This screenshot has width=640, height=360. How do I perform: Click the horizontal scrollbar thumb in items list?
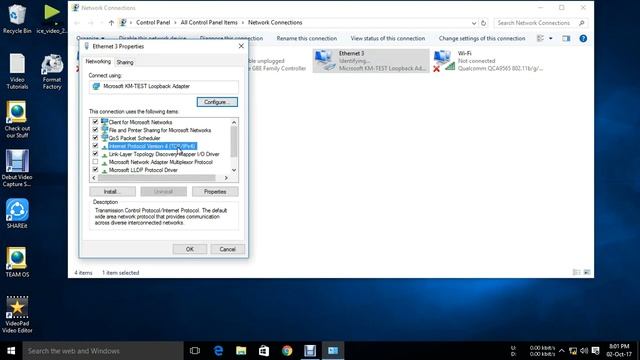pos(157,178)
